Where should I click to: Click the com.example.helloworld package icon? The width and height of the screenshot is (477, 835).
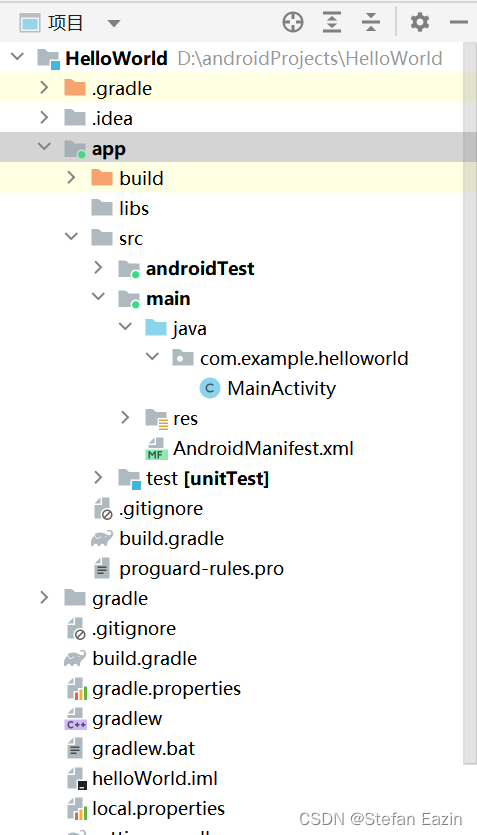point(183,358)
